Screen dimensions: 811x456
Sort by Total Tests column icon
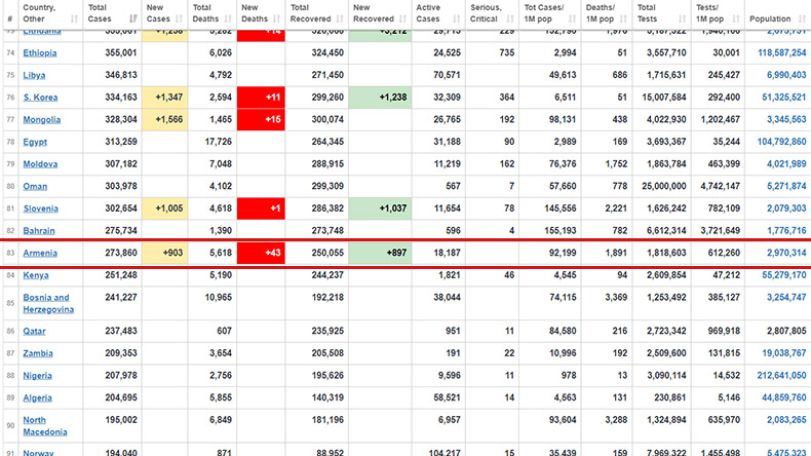682,19
